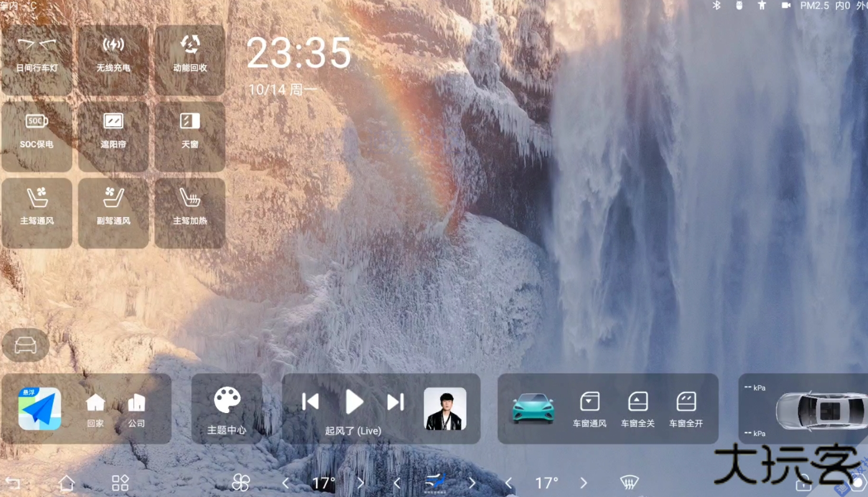Open the apps grid in bottom bar

pyautogui.click(x=120, y=483)
